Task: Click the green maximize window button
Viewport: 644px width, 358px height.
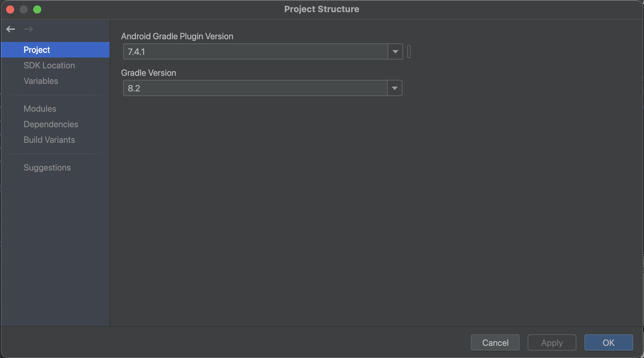Action: point(37,9)
